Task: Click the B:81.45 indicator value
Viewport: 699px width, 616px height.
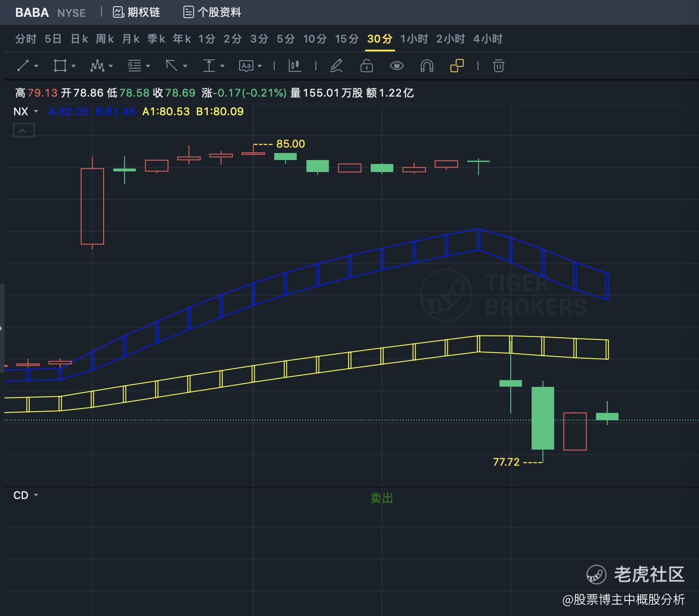Action: tap(116, 111)
